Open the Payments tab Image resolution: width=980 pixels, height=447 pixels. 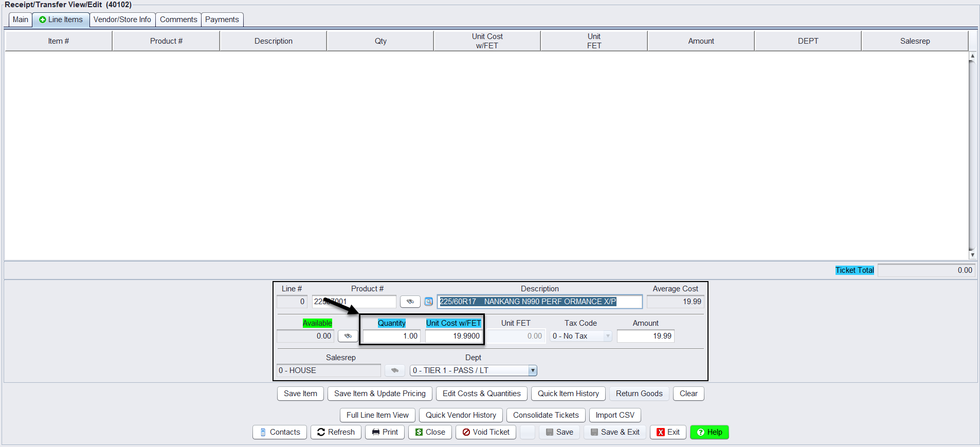pos(222,20)
